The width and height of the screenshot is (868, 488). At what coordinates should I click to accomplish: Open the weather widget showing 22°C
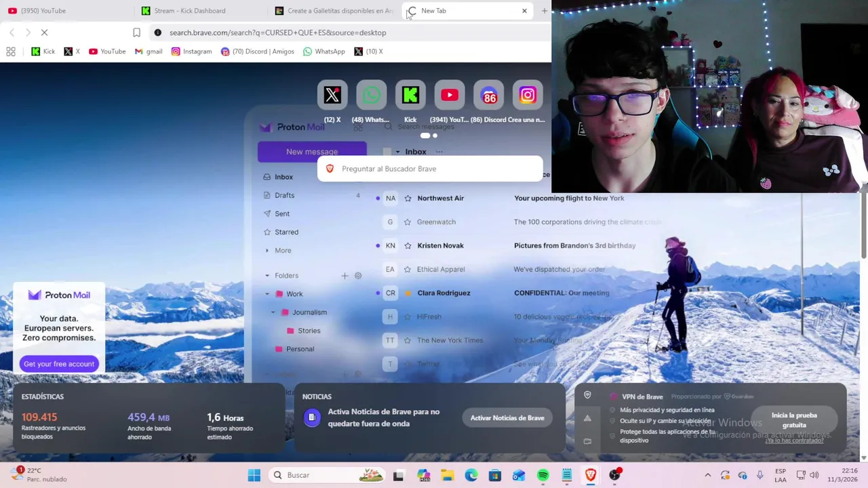tap(39, 474)
